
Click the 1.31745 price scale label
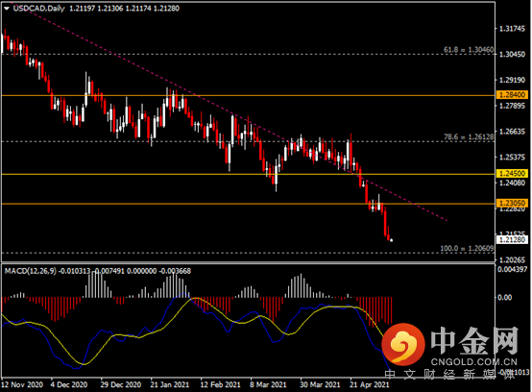click(x=513, y=29)
